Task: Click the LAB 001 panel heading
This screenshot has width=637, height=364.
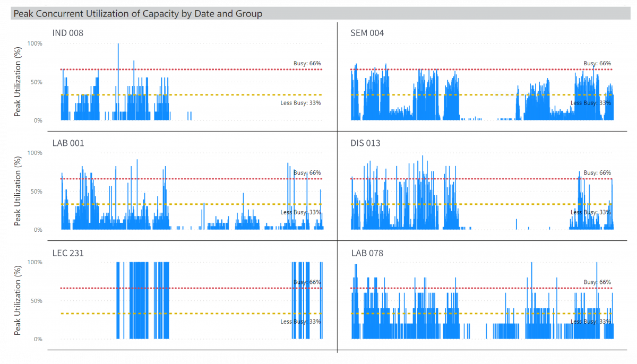Action: [x=68, y=143]
